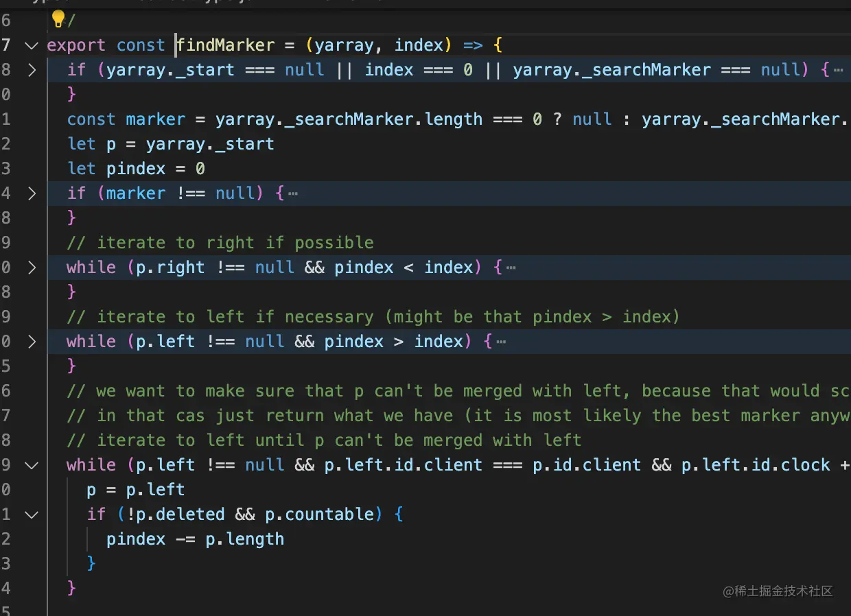Expand the folded 'if (marker !== null)' block
The width and height of the screenshot is (851, 616).
click(x=31, y=193)
